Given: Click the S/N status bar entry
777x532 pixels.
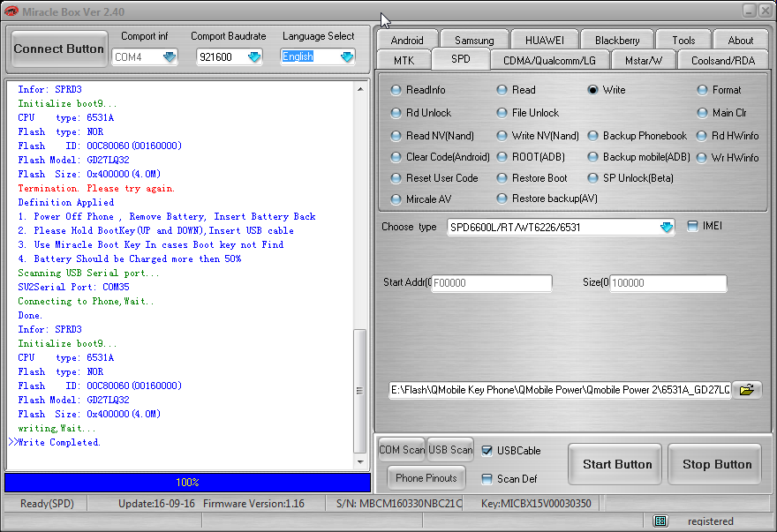Looking at the screenshot, I should (x=399, y=504).
